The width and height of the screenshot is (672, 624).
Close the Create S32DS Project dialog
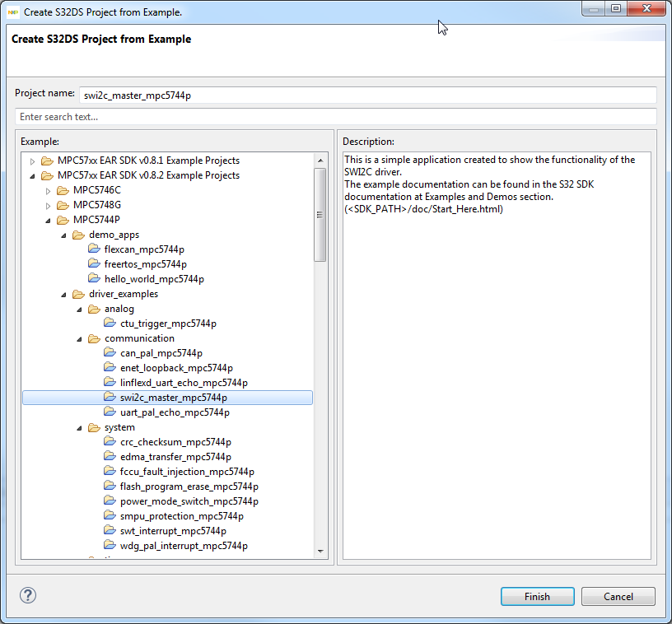647,8
